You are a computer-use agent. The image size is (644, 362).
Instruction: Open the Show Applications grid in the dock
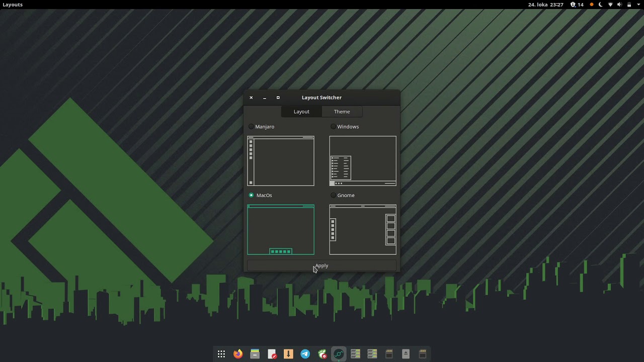pyautogui.click(x=221, y=354)
